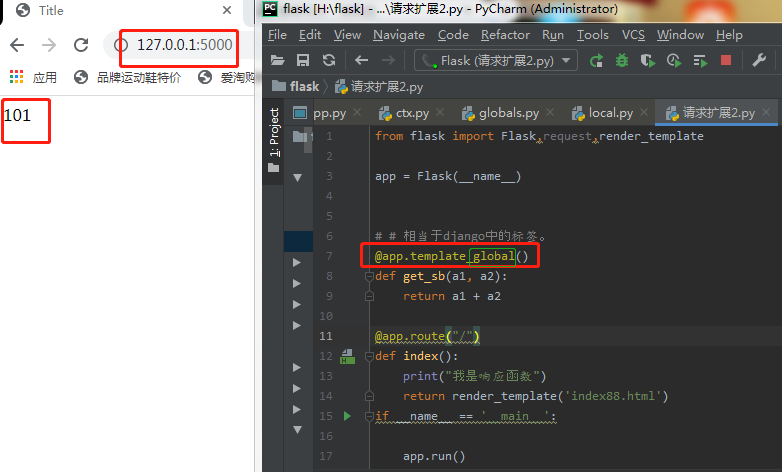
Task: Click the Save All toolbar icon
Action: coord(303,61)
